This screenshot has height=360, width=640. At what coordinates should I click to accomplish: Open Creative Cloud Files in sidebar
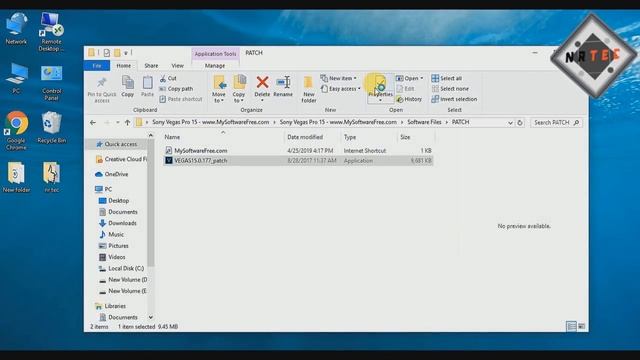pyautogui.click(x=121, y=159)
